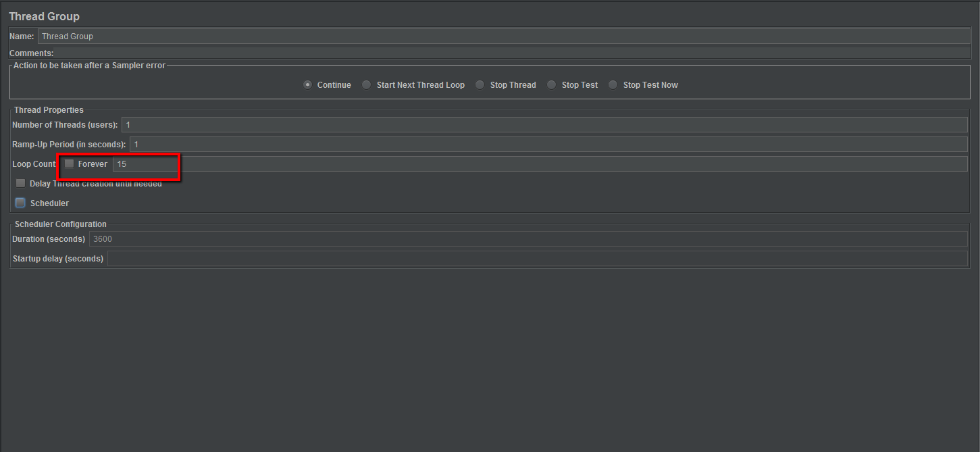Click the Number of Threads input field

tap(544, 125)
